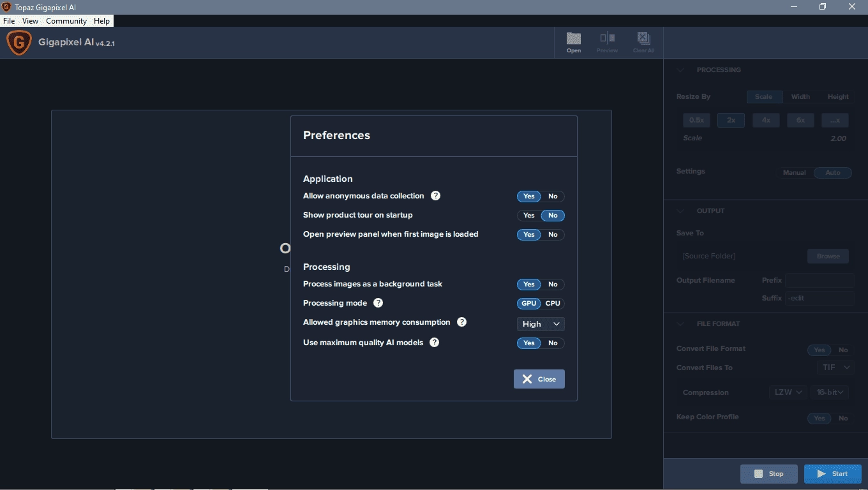Click the Gigapixel AI logo icon
Viewport: 868px width, 490px height.
[19, 43]
